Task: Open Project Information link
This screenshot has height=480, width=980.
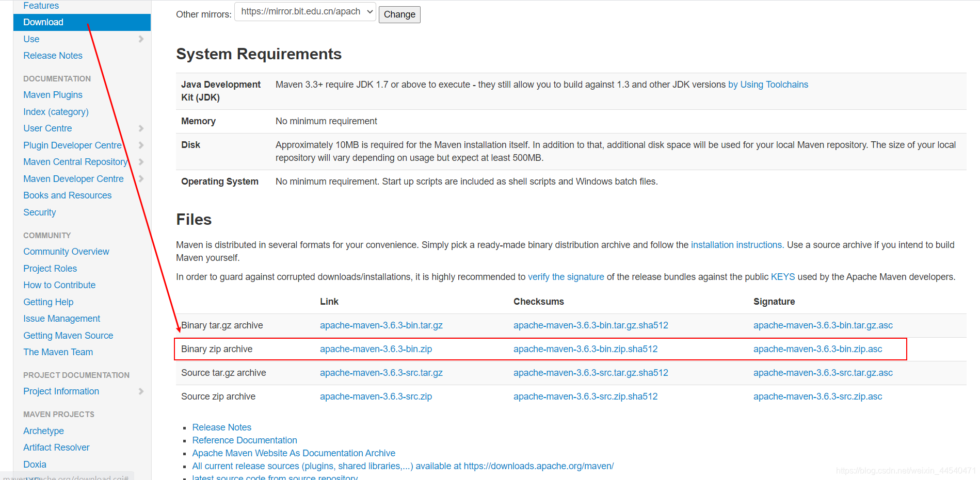Action: click(x=61, y=391)
